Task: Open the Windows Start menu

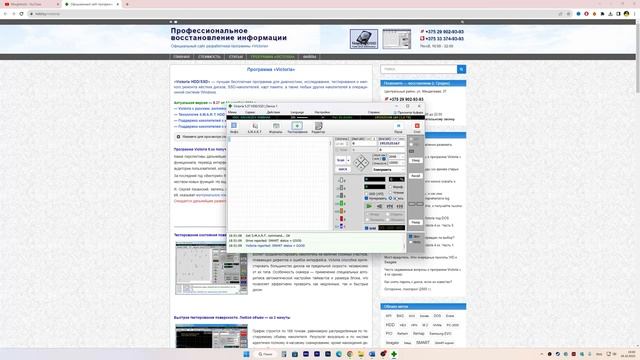Action: point(246,354)
